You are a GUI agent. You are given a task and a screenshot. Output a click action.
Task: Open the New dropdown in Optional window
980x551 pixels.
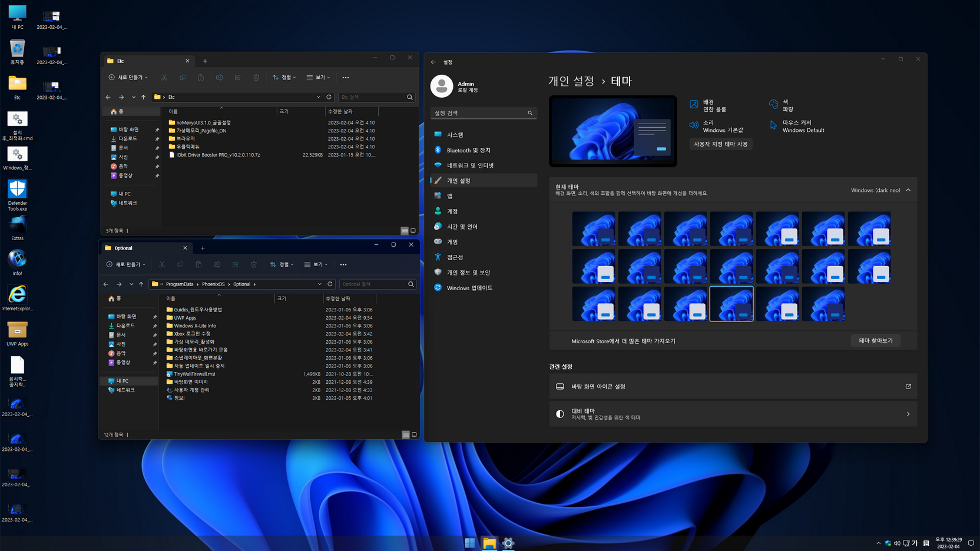125,264
